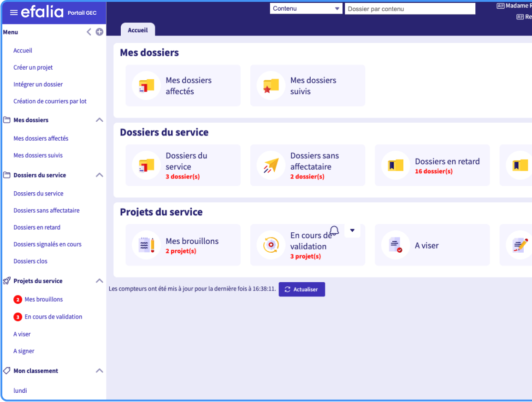Open the Contenu search type dropdown
The height and width of the screenshot is (402, 532).
point(306,8)
